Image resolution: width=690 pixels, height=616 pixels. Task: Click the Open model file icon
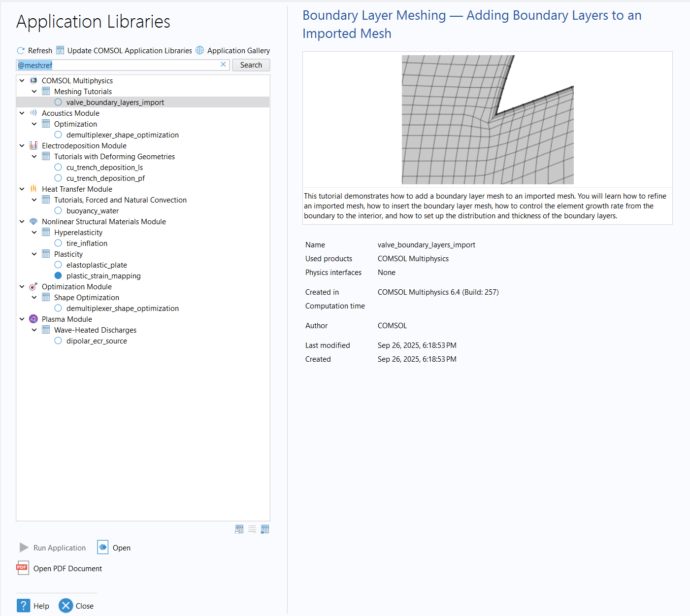pos(103,548)
